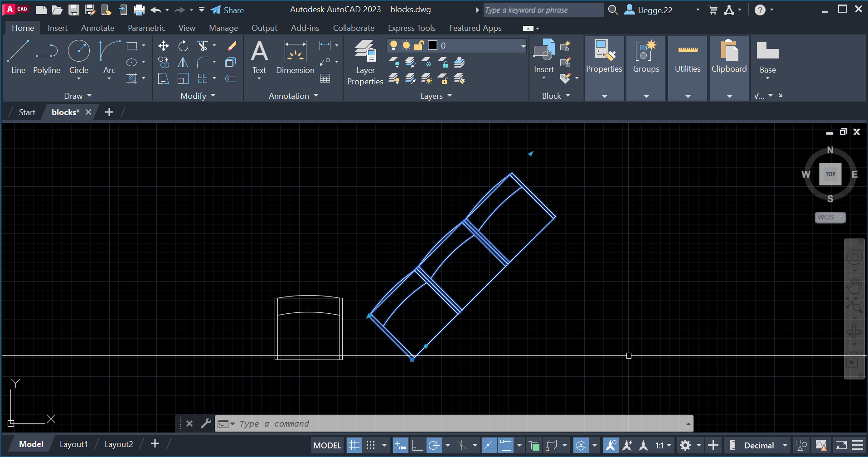Click the keyword search box
Viewport: 868px width, 457px height.
543,10
